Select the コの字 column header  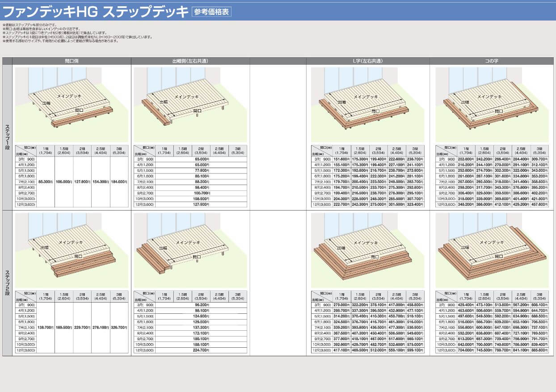coord(492,60)
